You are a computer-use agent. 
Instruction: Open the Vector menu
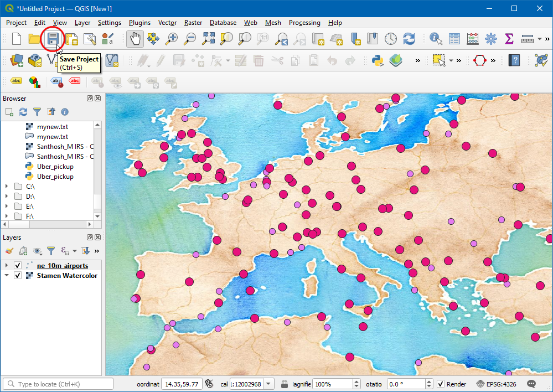tap(167, 23)
